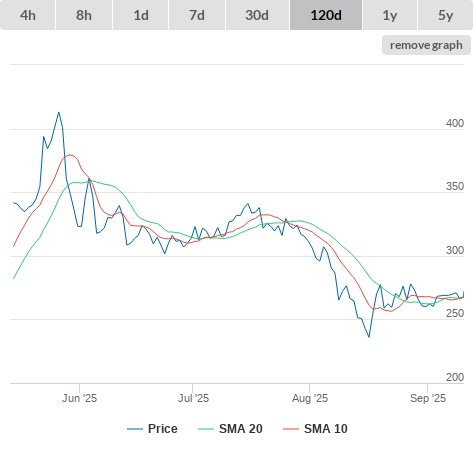Image resolution: width=474 pixels, height=455 pixels.
Task: Click the Aug '25 axis tick label
Action: pyautogui.click(x=310, y=398)
